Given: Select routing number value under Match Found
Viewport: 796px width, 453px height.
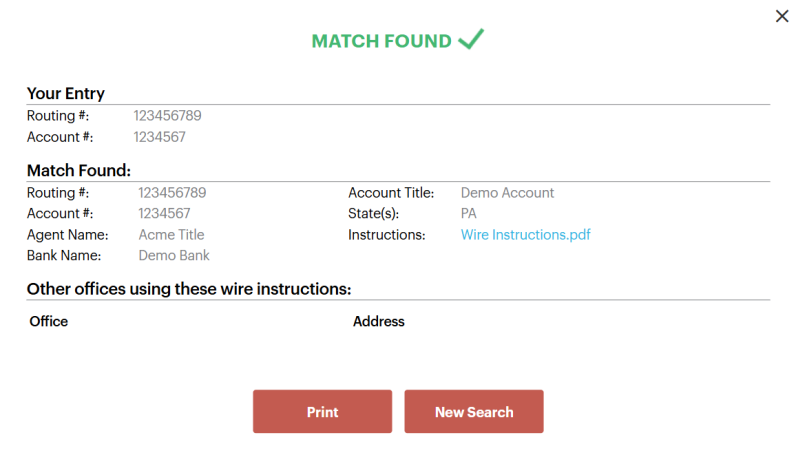Looking at the screenshot, I should [172, 193].
